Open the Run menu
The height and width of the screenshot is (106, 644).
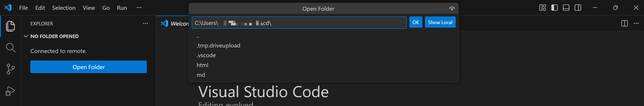(x=122, y=8)
